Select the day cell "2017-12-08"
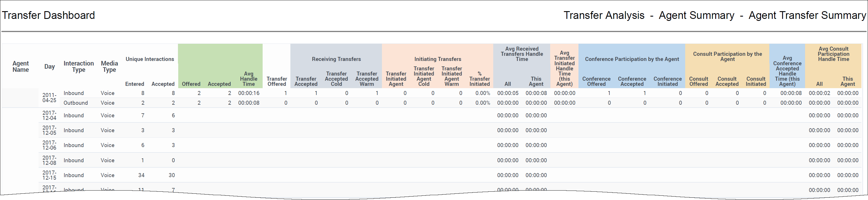Image resolution: width=868 pixels, height=200 pixels. tap(49, 160)
